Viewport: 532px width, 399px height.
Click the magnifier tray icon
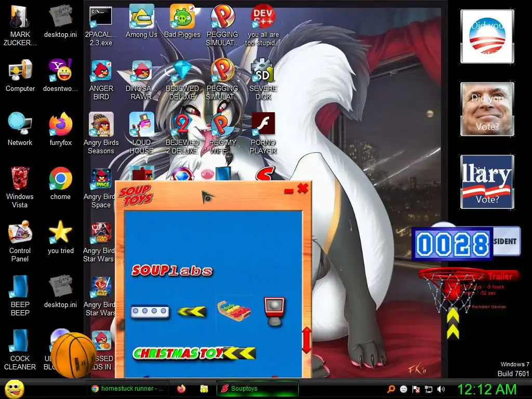point(391,389)
